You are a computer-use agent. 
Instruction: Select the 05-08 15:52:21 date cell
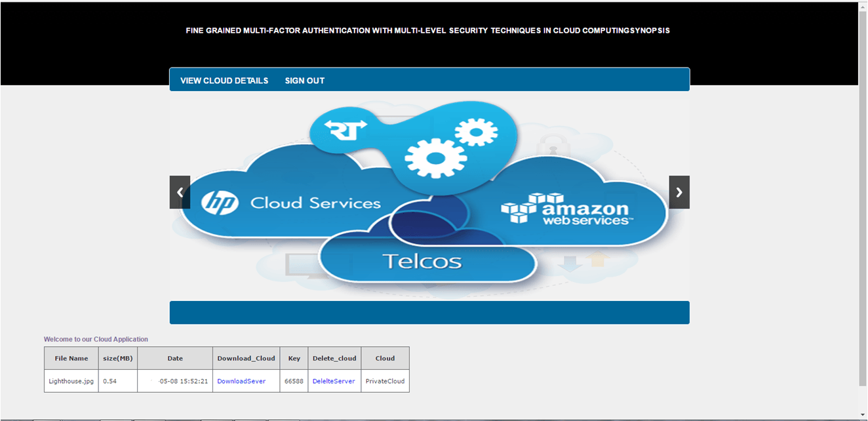click(175, 381)
